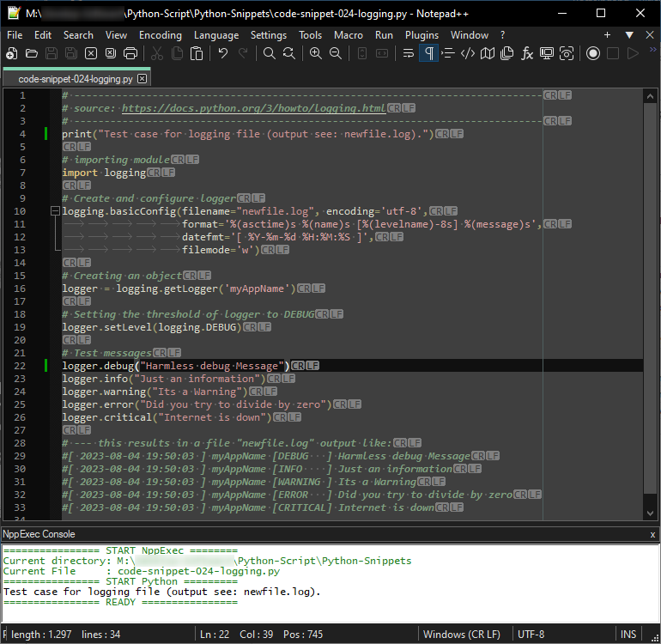This screenshot has width=661, height=644.
Task: Toggle Show All Characters pilcrow button
Action: pos(428,53)
